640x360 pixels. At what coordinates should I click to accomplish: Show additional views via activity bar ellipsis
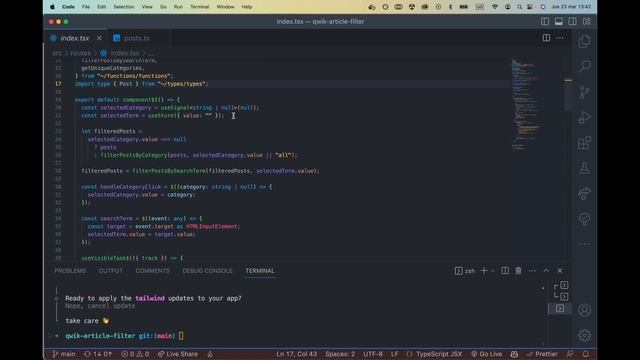584,244
